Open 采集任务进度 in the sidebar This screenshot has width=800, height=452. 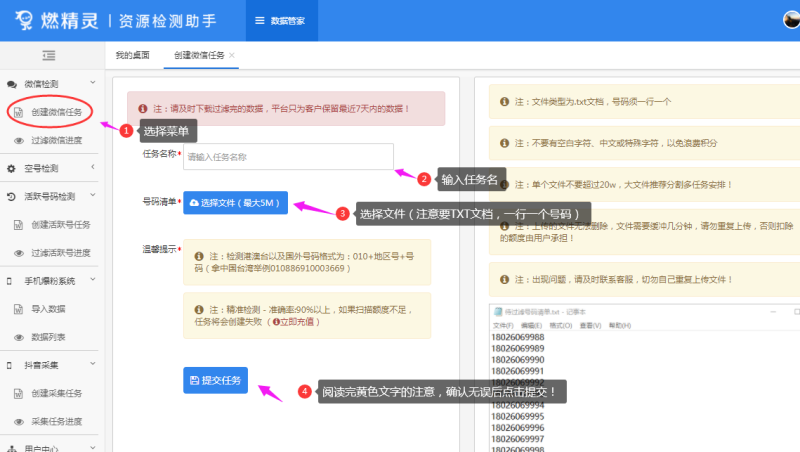[x=56, y=421]
